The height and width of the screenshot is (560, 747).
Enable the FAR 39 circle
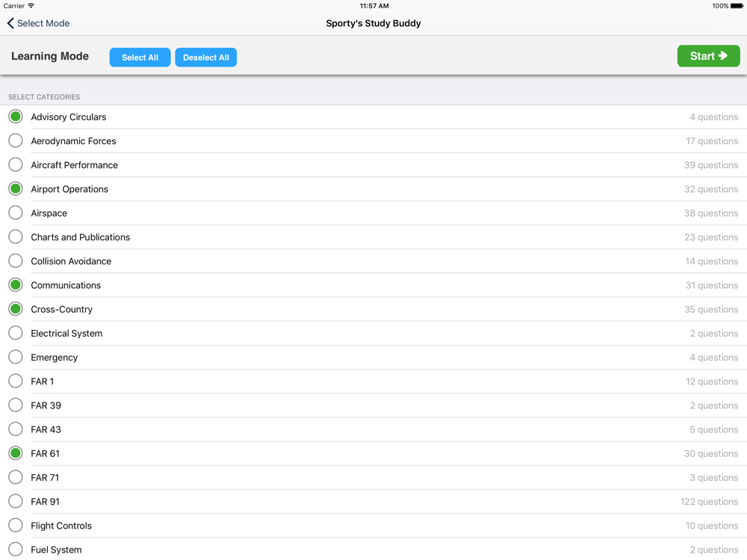point(16,405)
